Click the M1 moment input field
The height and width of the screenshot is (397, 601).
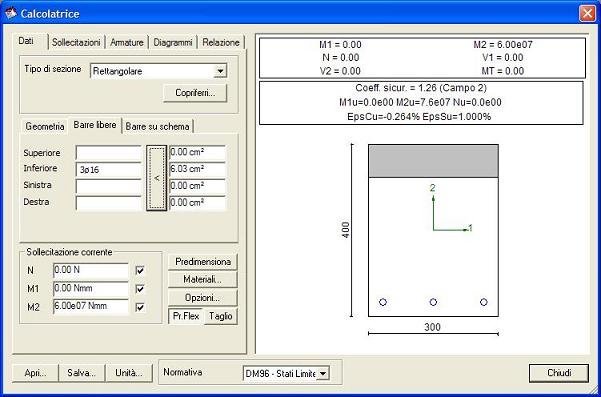(x=91, y=289)
